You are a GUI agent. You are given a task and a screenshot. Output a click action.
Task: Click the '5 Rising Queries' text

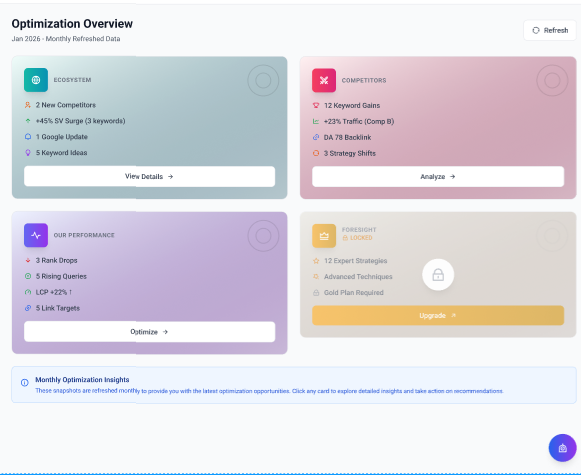[61, 276]
